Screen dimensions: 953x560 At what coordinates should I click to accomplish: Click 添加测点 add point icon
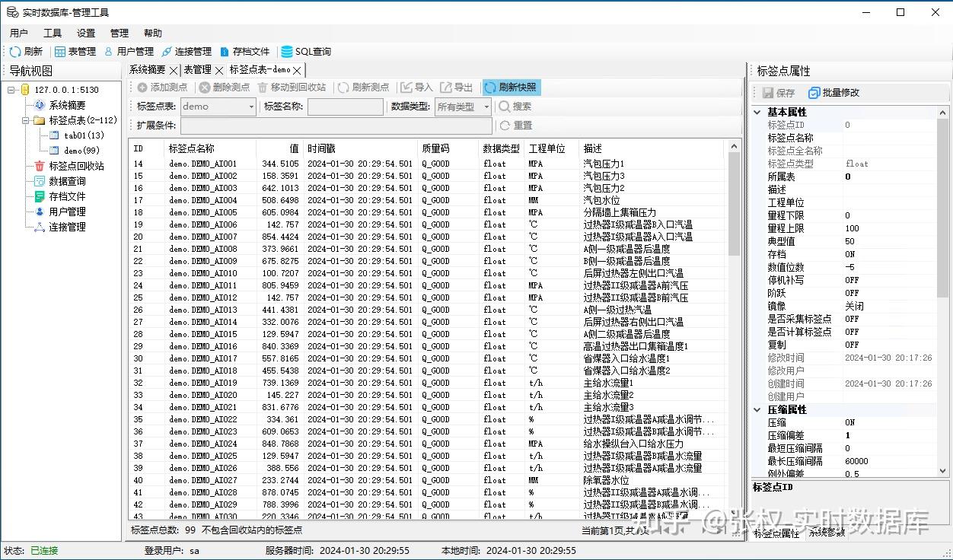pos(142,87)
